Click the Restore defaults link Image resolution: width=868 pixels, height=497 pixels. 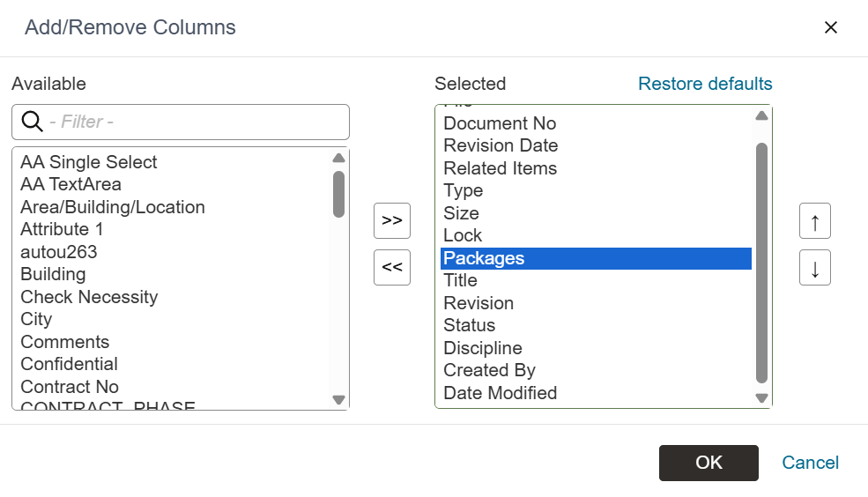[x=705, y=84]
